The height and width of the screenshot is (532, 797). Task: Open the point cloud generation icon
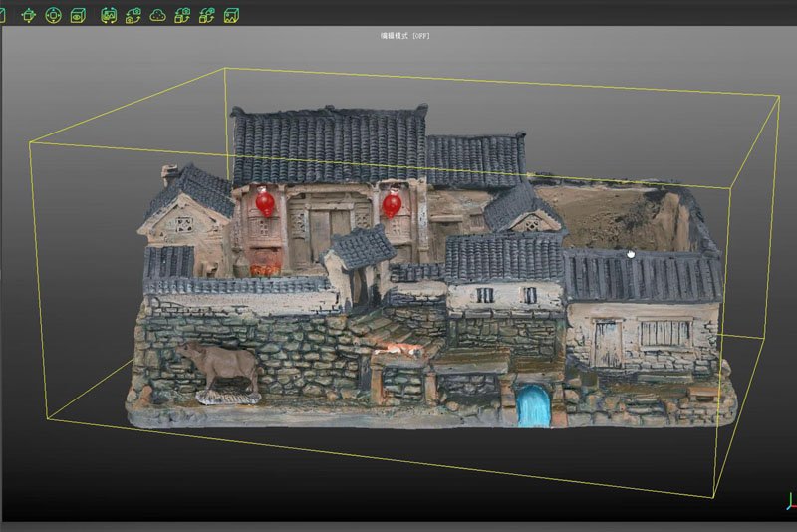158,16
